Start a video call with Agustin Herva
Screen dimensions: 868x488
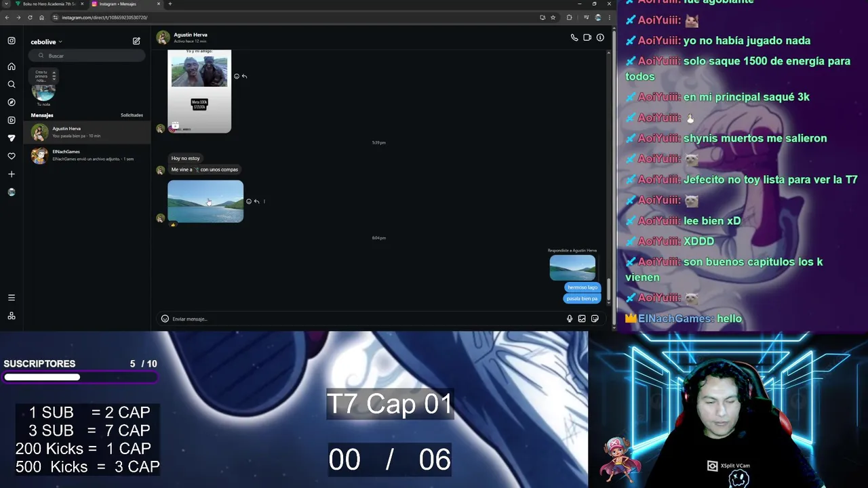point(587,38)
